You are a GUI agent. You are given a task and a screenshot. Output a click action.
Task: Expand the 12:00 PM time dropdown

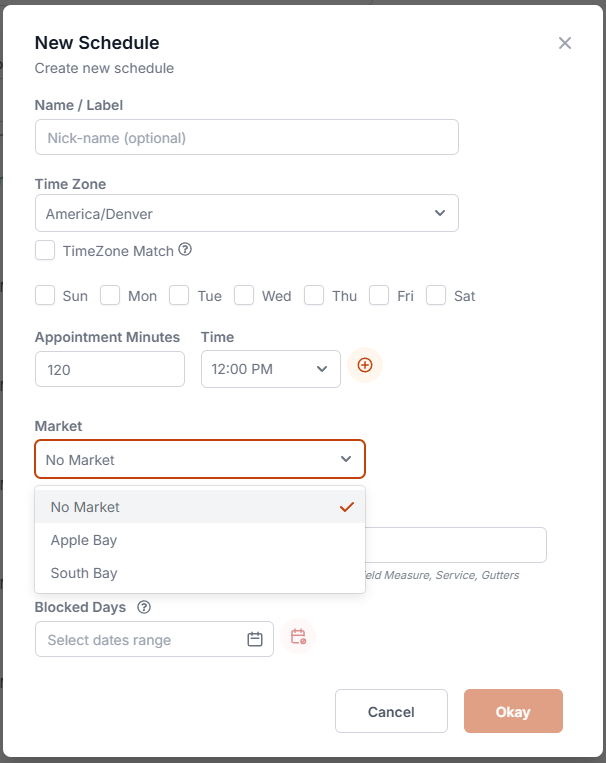pos(270,369)
